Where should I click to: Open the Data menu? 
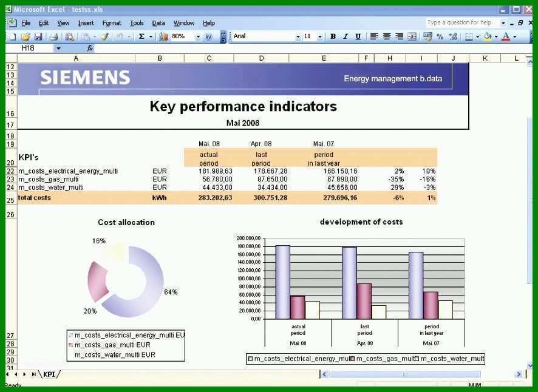[158, 23]
